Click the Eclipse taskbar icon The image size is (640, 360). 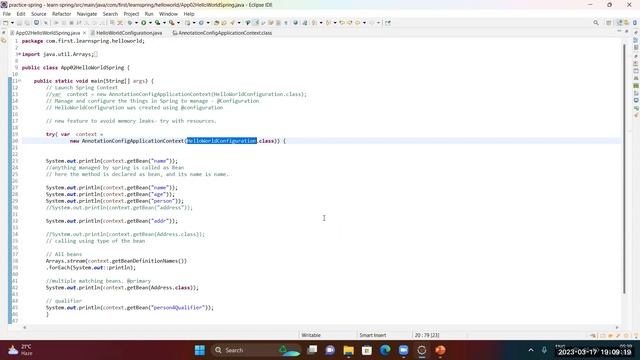click(422, 350)
